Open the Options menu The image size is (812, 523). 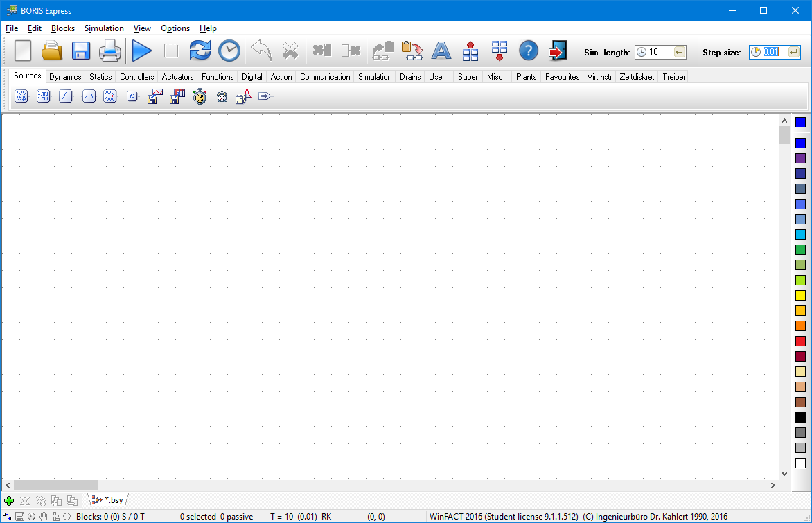pos(175,28)
